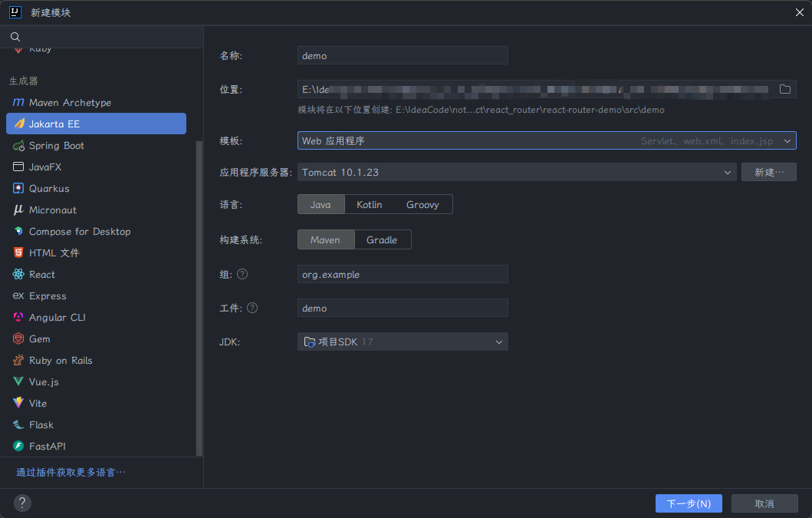Click the React atom icon
812x518 pixels.
click(x=18, y=274)
